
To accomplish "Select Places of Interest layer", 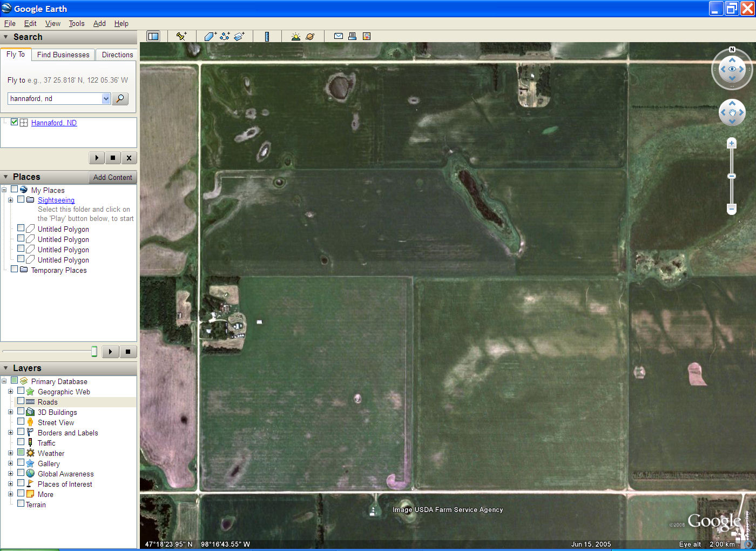I will [x=65, y=484].
